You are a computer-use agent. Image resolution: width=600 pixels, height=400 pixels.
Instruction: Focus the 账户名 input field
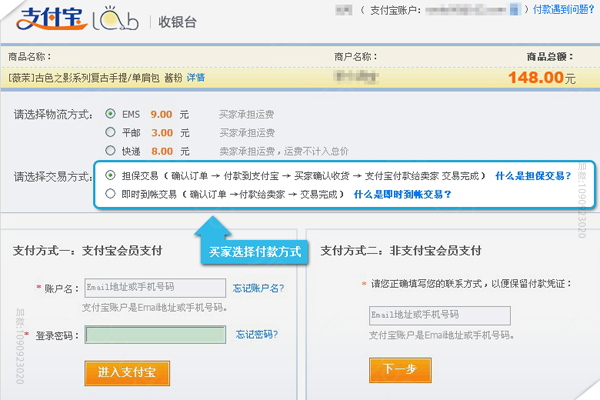pos(155,288)
